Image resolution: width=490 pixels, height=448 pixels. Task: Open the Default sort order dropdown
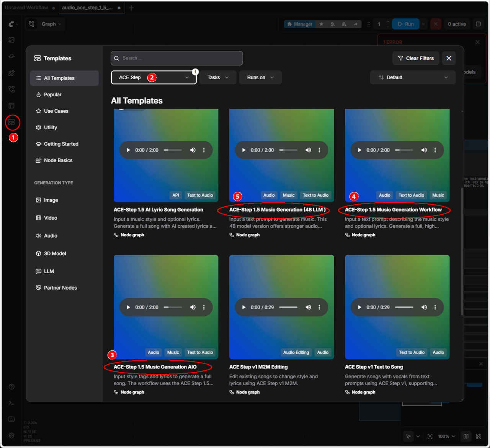(413, 77)
